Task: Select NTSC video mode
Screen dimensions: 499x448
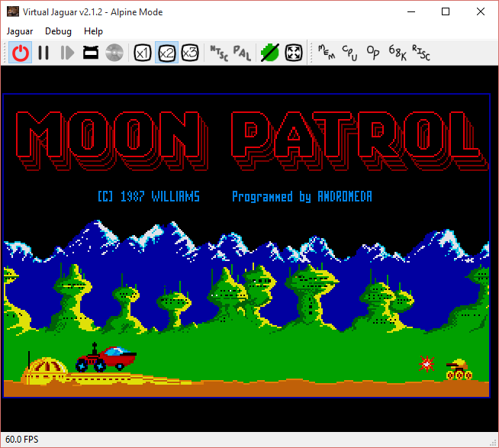Action: [x=218, y=53]
